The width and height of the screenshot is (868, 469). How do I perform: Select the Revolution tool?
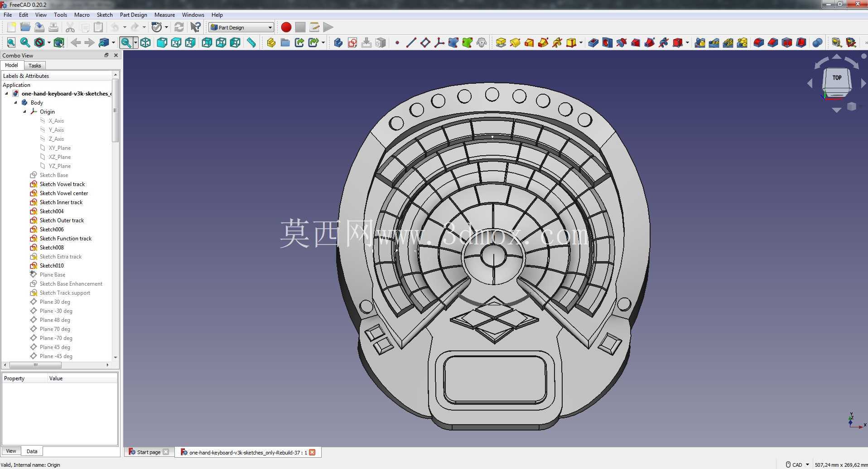(x=515, y=43)
